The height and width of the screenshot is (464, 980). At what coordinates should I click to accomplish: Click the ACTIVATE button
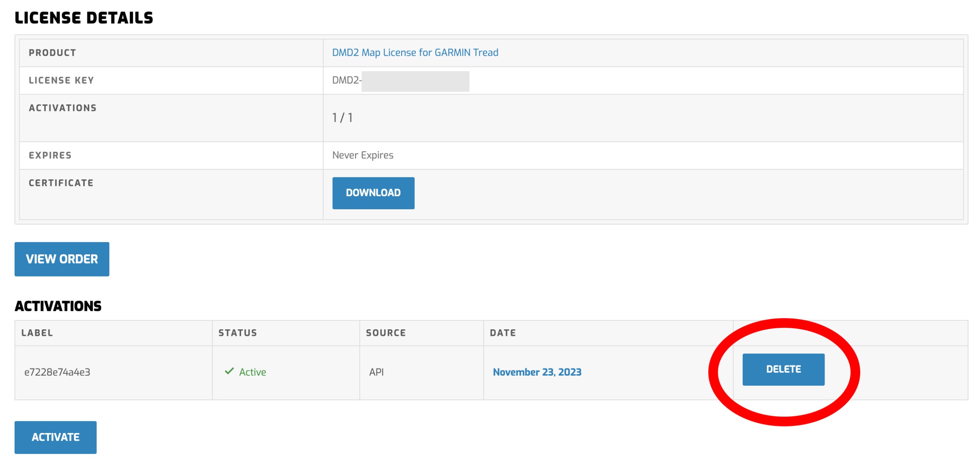click(56, 437)
